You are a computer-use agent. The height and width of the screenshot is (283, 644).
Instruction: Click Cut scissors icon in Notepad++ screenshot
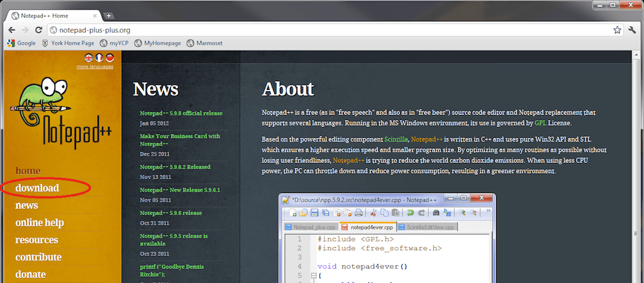[374, 213]
